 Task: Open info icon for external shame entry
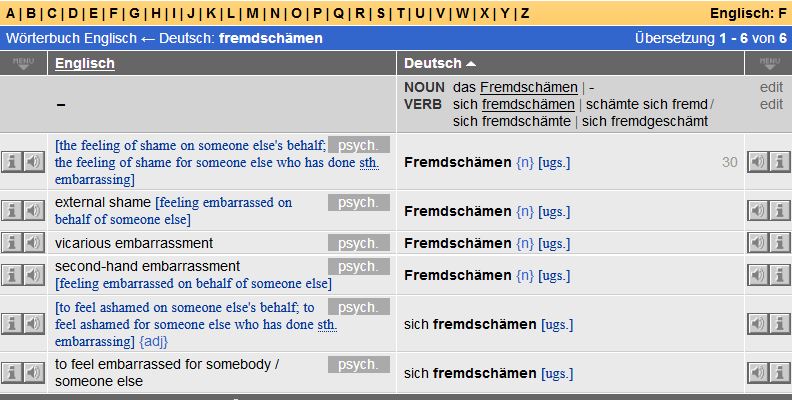click(x=12, y=211)
